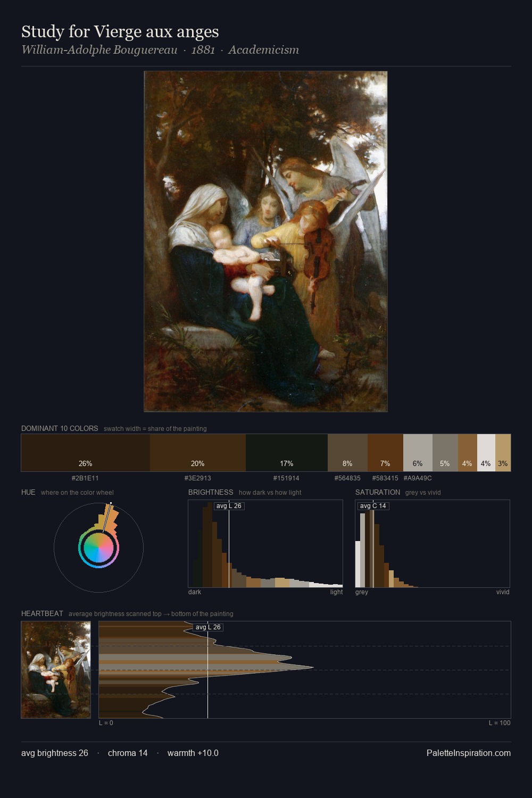Click the 'L = 0' axis label
This screenshot has height=798, width=532.
tap(106, 723)
